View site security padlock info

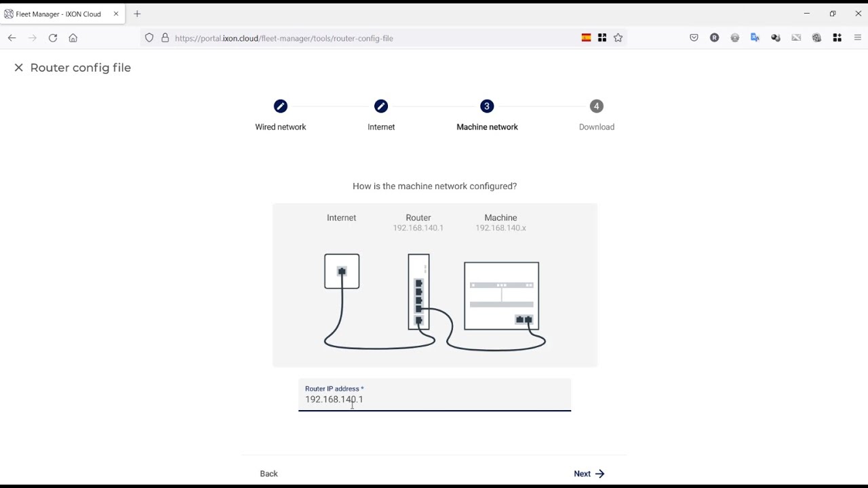click(x=165, y=38)
